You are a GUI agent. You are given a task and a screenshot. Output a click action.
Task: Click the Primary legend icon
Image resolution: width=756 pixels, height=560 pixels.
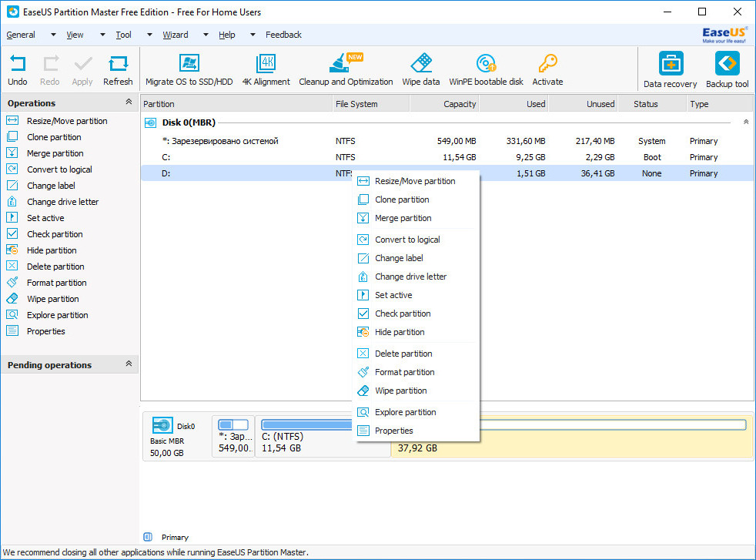point(148,537)
